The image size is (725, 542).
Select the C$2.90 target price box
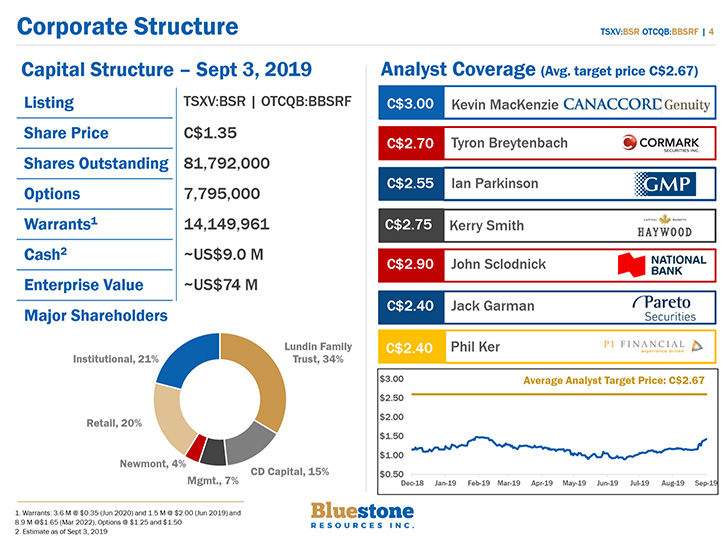411,265
